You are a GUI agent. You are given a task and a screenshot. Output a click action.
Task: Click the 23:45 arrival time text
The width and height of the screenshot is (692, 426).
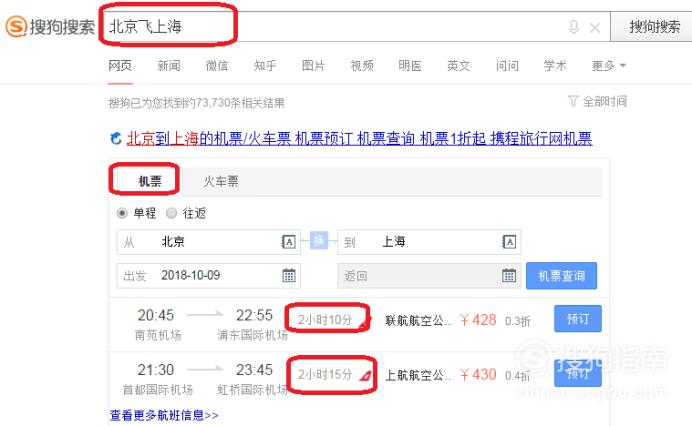click(254, 370)
